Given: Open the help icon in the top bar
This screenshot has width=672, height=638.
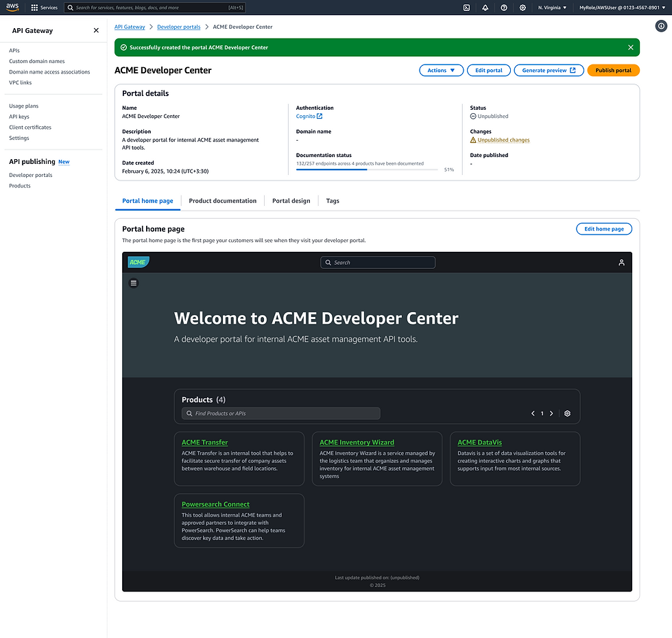Looking at the screenshot, I should (504, 8).
